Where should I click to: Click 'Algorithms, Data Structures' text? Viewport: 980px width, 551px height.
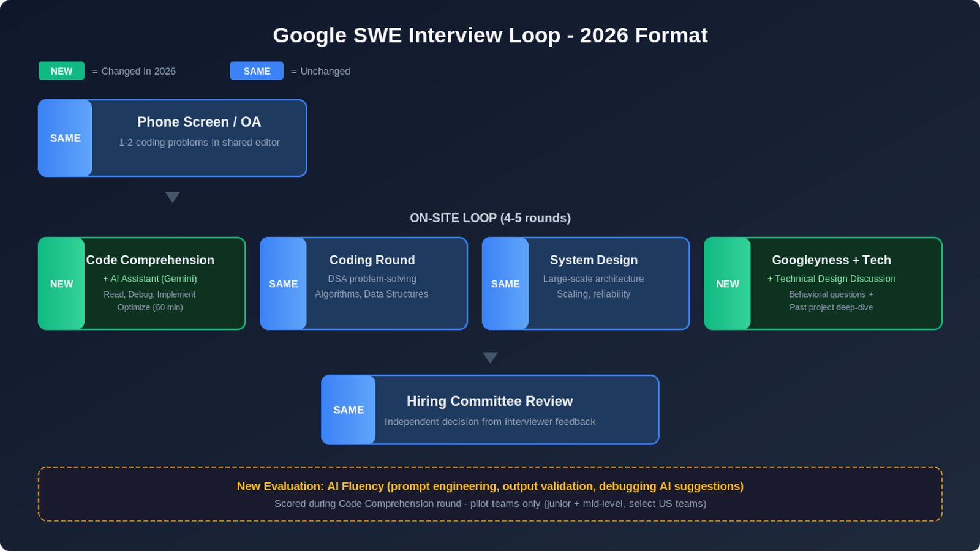point(371,294)
